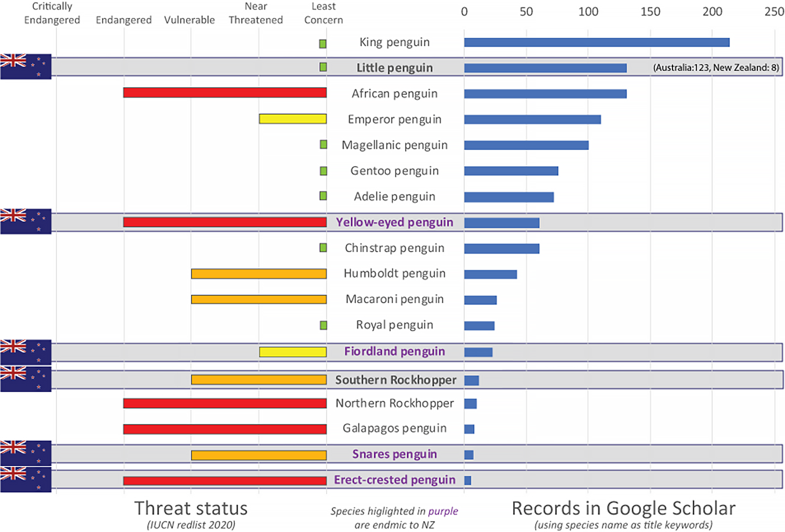This screenshot has height=532, width=785.
Task: Click the 'Vulnerable' axis heading
Action: (x=189, y=20)
